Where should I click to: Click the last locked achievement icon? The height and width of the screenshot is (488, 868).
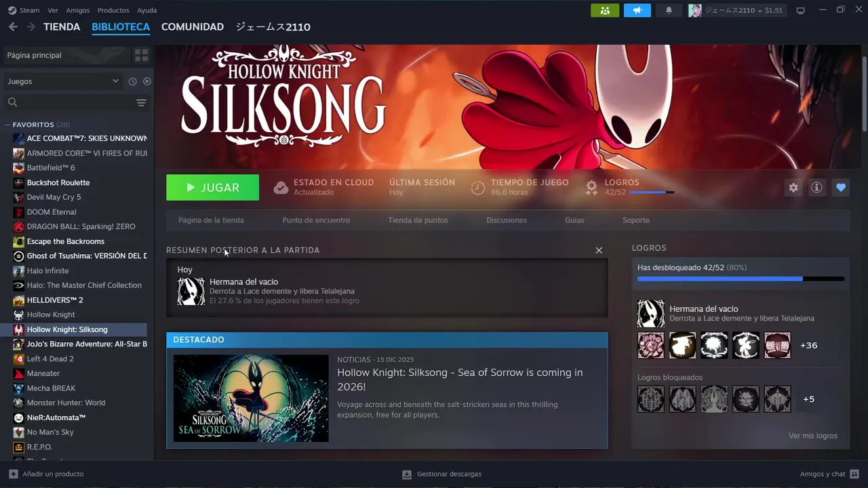click(778, 399)
